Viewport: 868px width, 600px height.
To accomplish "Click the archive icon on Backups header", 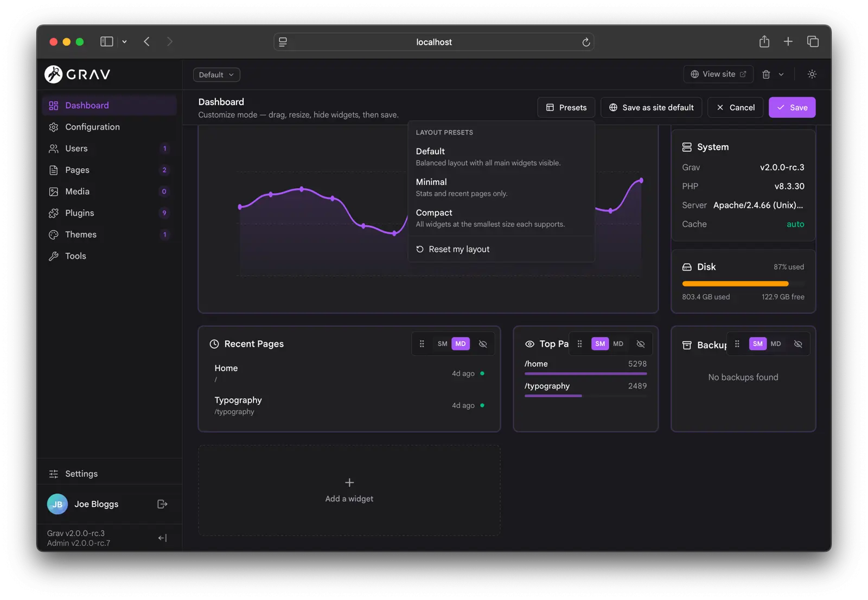I will pyautogui.click(x=687, y=345).
